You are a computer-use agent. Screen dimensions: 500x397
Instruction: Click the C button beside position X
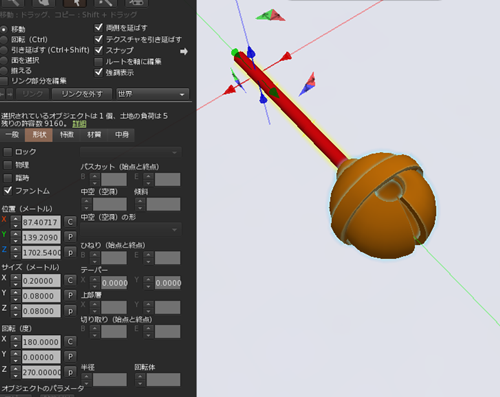click(70, 222)
